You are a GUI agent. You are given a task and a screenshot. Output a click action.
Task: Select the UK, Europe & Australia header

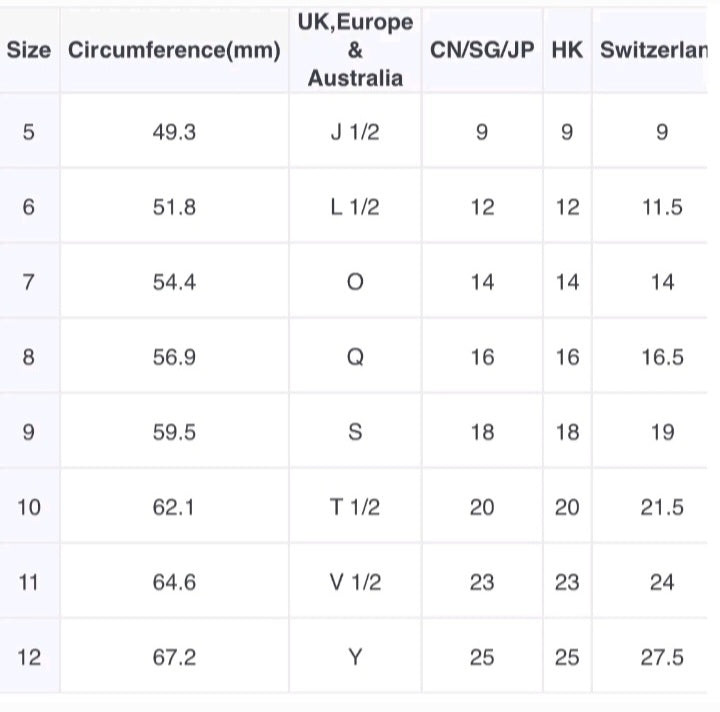[355, 51]
